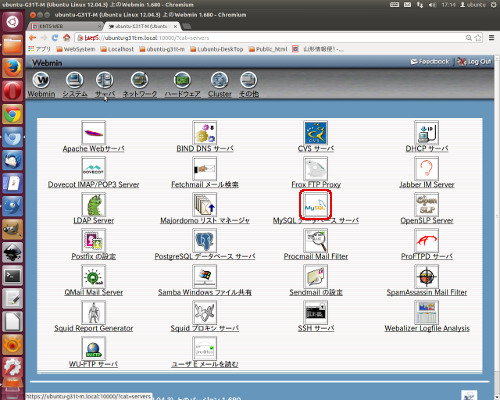Click the Squid Report Generator text link
The image size is (500, 400).
(x=93, y=328)
